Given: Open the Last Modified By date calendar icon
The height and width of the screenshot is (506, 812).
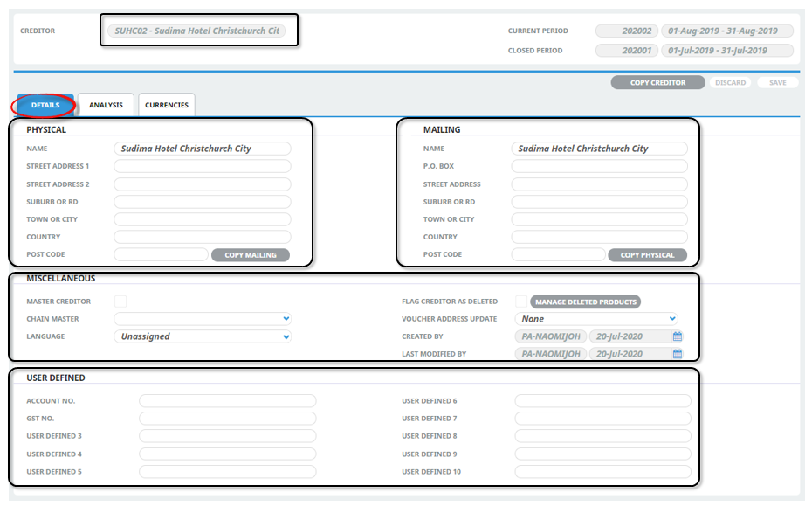Looking at the screenshot, I should click(678, 354).
